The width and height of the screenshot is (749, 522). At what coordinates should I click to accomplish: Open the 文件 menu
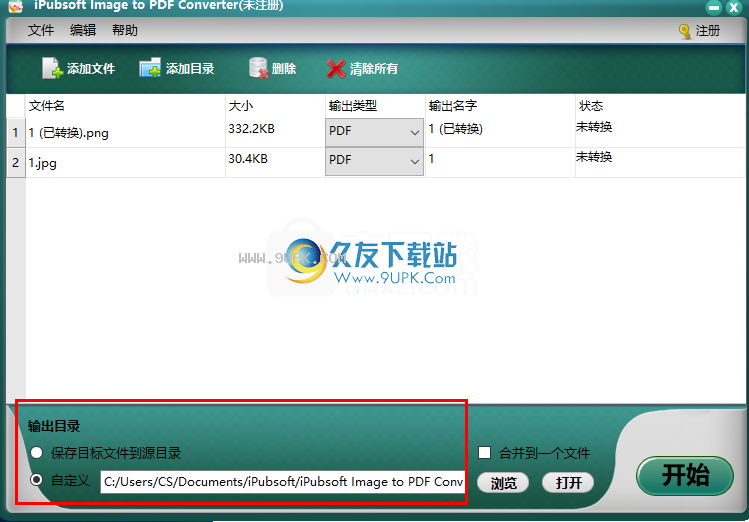tap(41, 30)
